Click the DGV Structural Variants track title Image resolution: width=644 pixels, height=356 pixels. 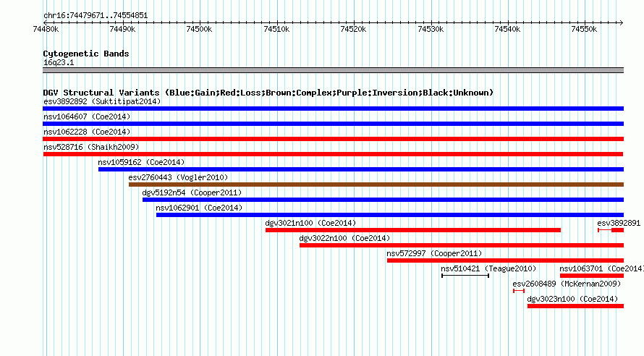tap(268, 93)
